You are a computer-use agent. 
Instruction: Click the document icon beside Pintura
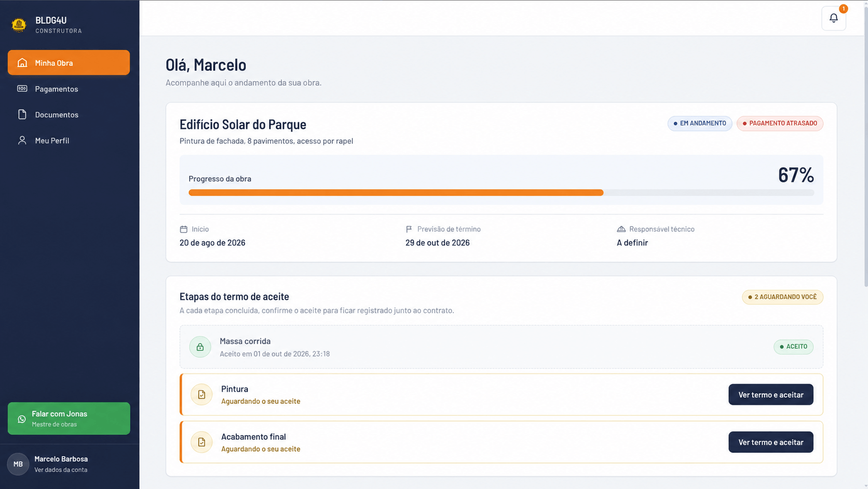tap(201, 395)
